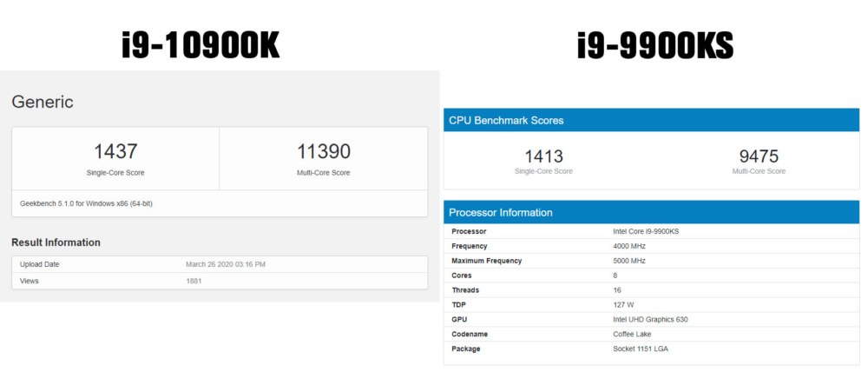Click the 1413 single-core score
This screenshot has height=372, width=868.
point(543,156)
